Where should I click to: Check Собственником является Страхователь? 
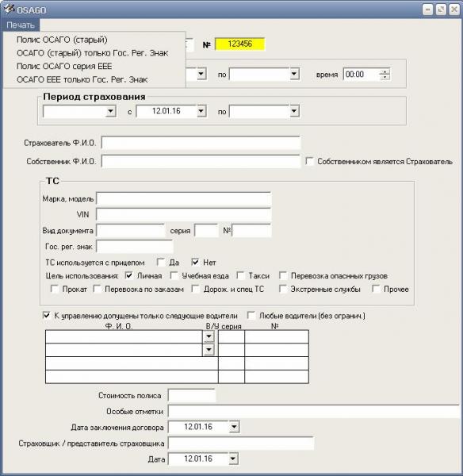point(309,161)
